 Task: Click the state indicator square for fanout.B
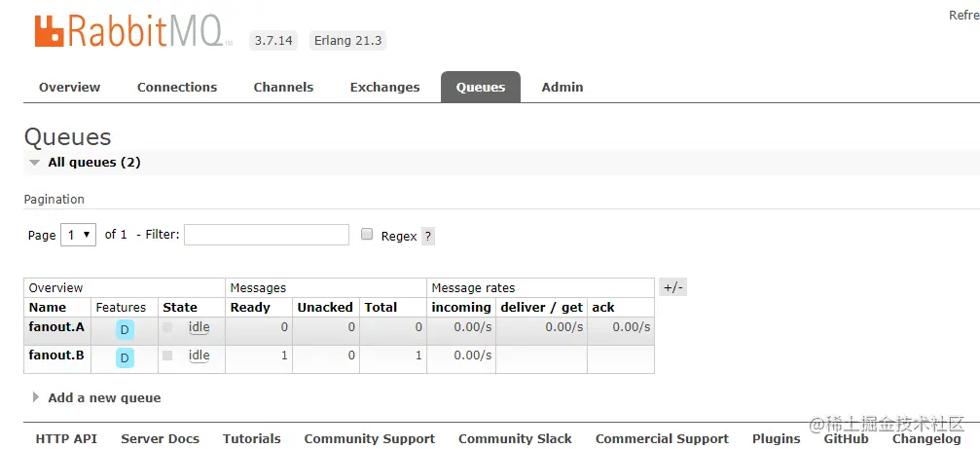tap(167, 355)
